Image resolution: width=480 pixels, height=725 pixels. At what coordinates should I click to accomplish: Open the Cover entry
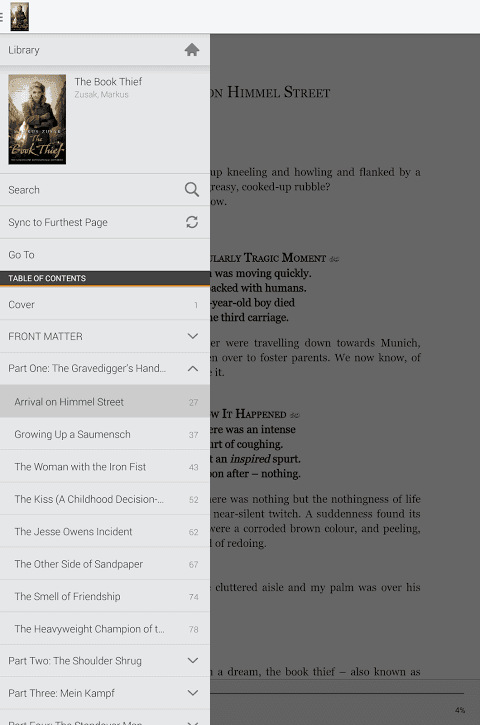[x=105, y=304]
